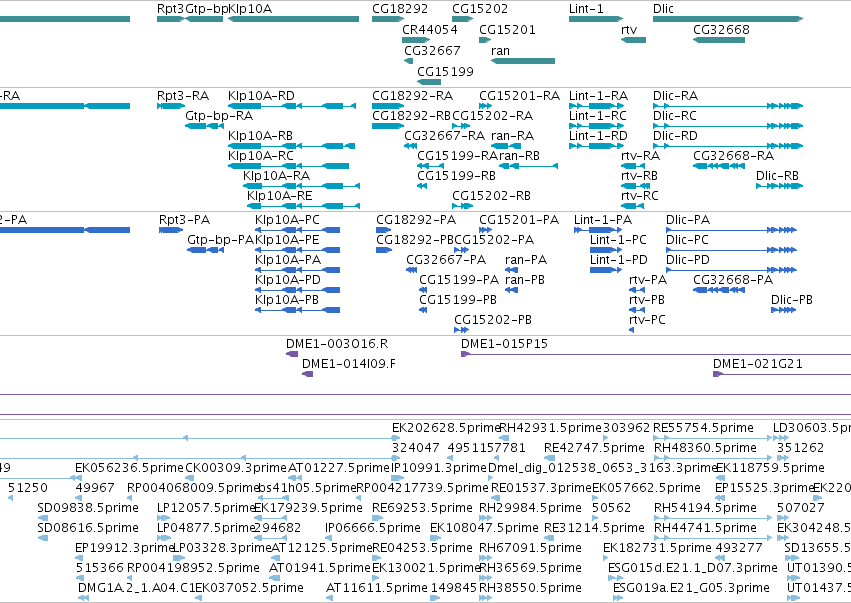Select the ran gene label

tap(500, 50)
